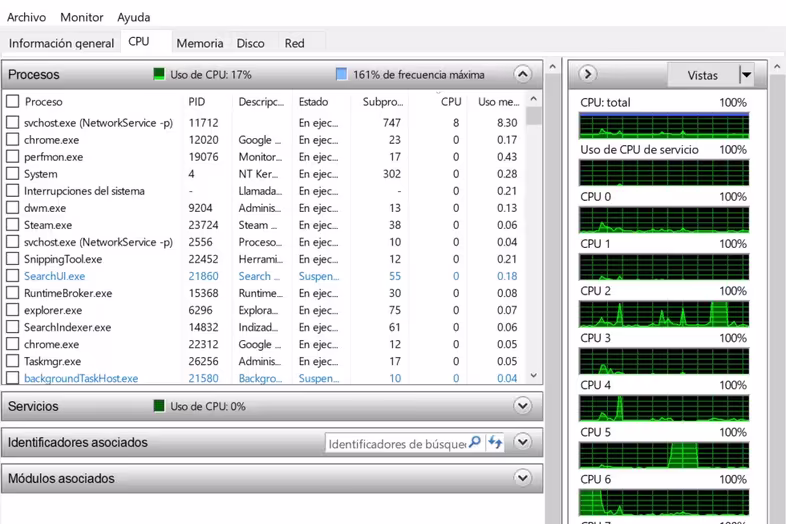Switch to the Red tab

coord(295,43)
